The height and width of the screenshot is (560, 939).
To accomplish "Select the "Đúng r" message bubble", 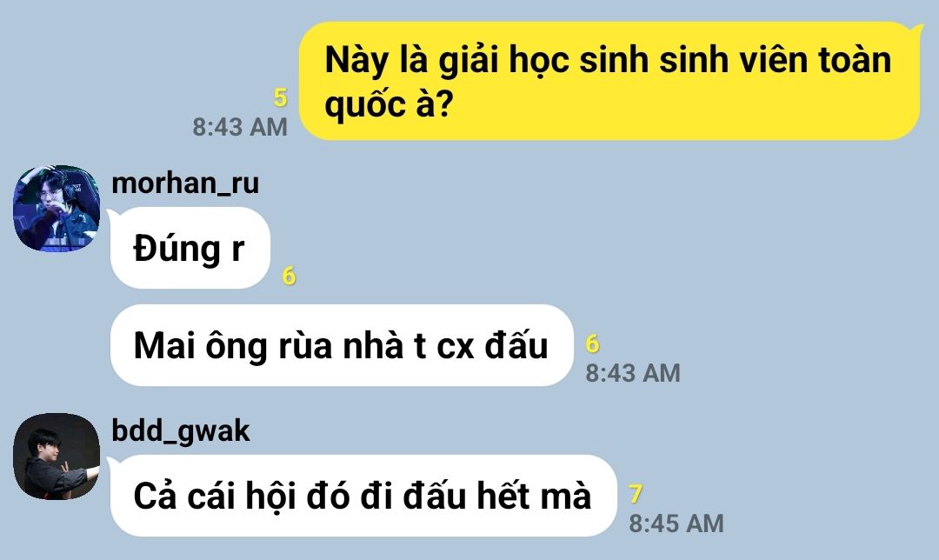I will click(x=190, y=248).
